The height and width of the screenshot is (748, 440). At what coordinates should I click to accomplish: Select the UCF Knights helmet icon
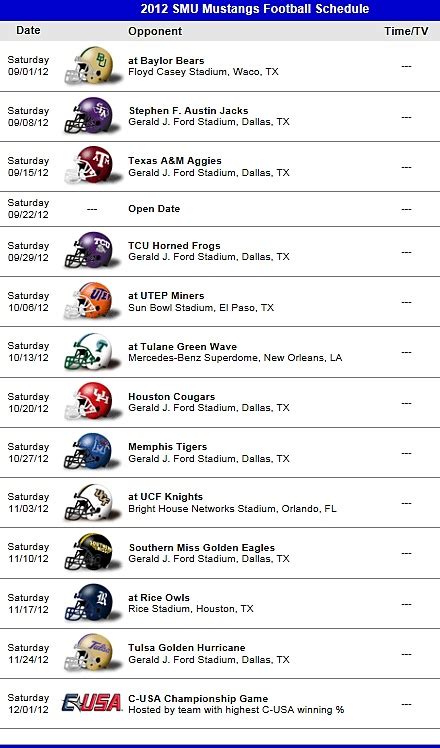[91, 502]
